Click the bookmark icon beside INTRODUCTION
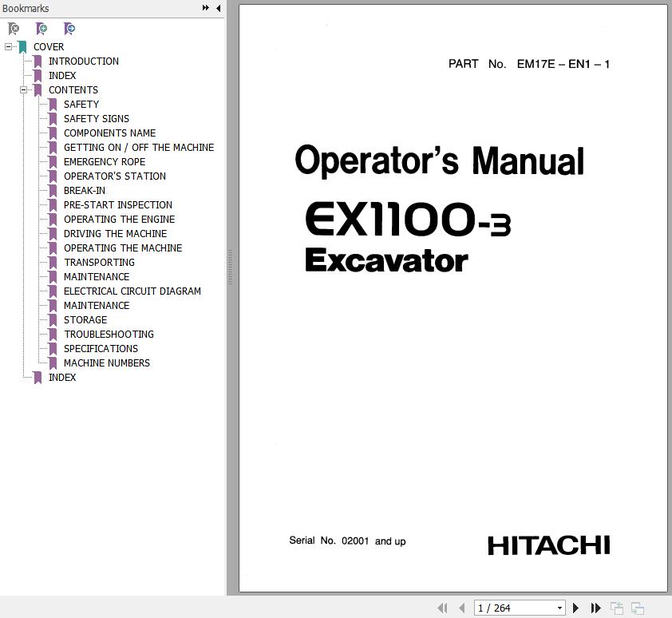The height and width of the screenshot is (618, 672). tap(38, 61)
